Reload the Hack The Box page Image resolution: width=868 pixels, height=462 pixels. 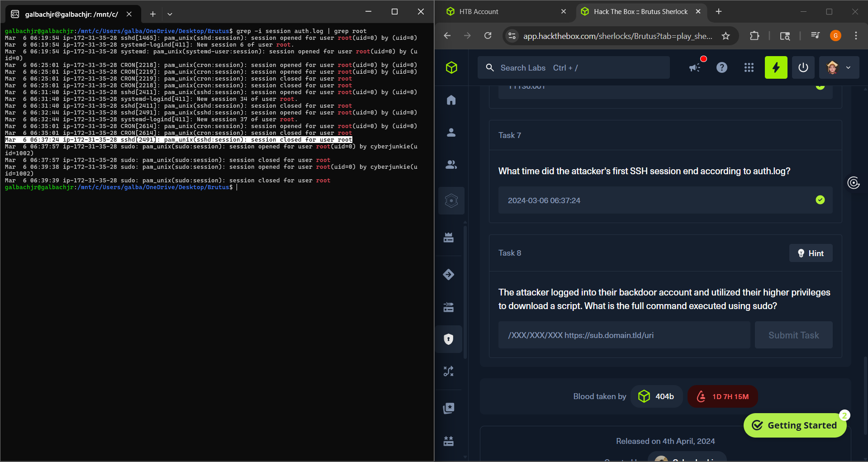488,36
